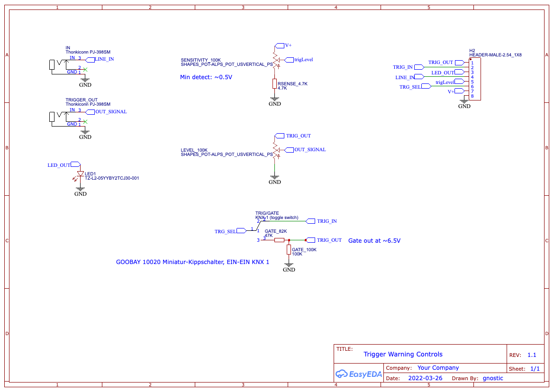Click the TZ-L2-05YYBY2TCJ30-001 part label

(112, 178)
